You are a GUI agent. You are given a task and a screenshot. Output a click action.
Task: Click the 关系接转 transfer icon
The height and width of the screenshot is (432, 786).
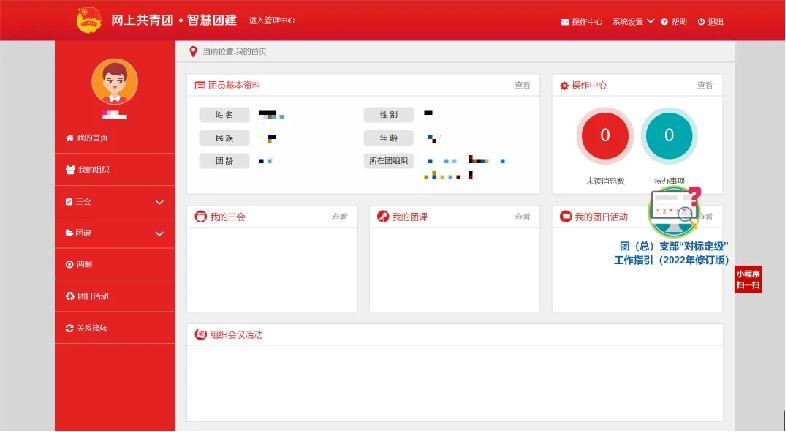[x=69, y=328]
